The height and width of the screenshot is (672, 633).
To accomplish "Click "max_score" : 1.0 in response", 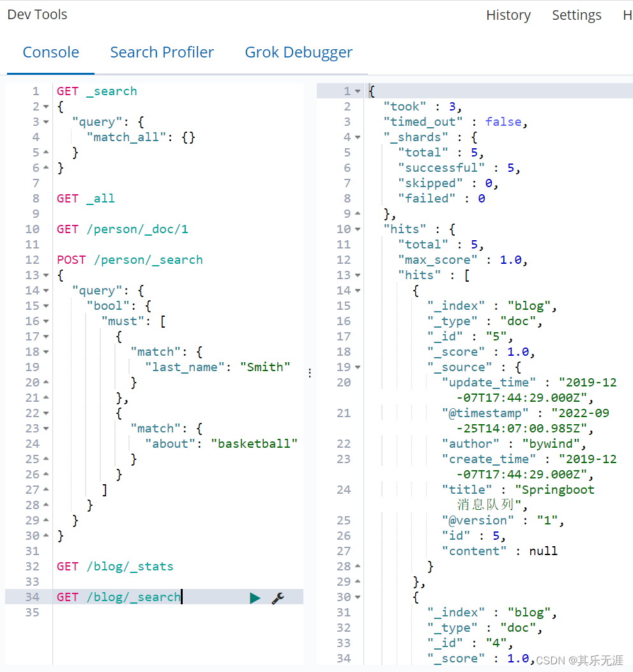I will pos(462,260).
